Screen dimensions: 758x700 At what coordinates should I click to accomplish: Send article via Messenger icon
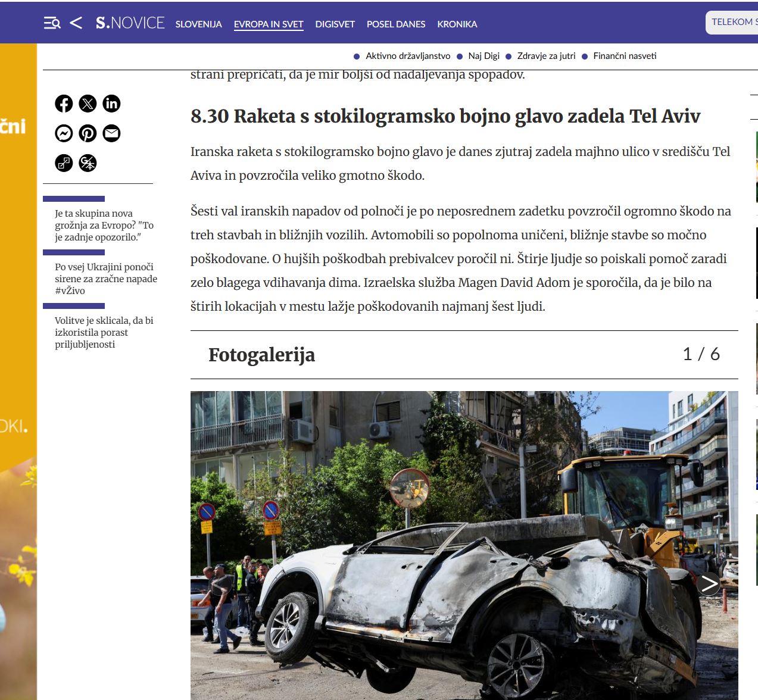pos(64,133)
